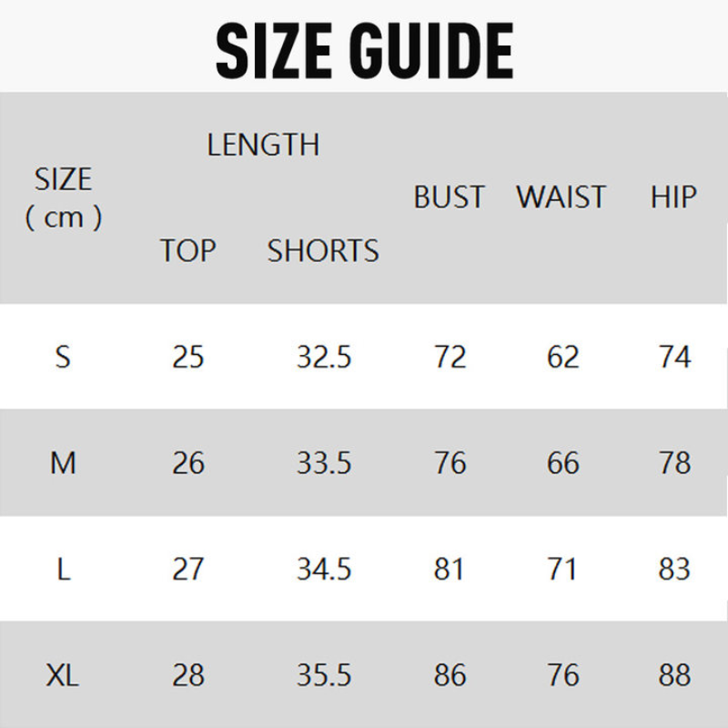728x728 pixels.
Task: Click waist value 76 in XL row
Action: pyautogui.click(x=563, y=675)
